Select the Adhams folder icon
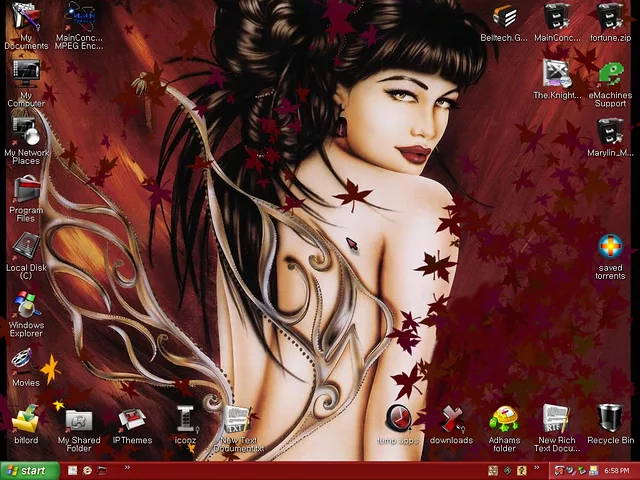The height and width of the screenshot is (480, 640). coord(505,418)
